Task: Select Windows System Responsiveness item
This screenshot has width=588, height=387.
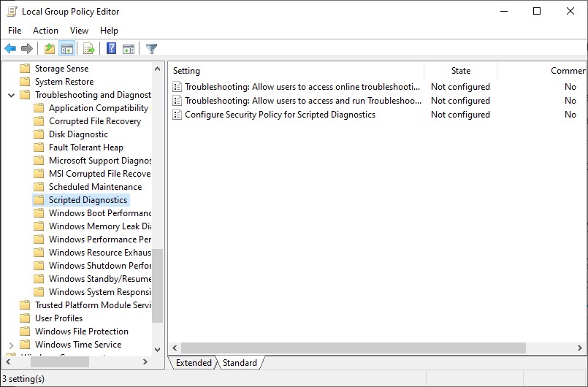Action: click(x=100, y=292)
